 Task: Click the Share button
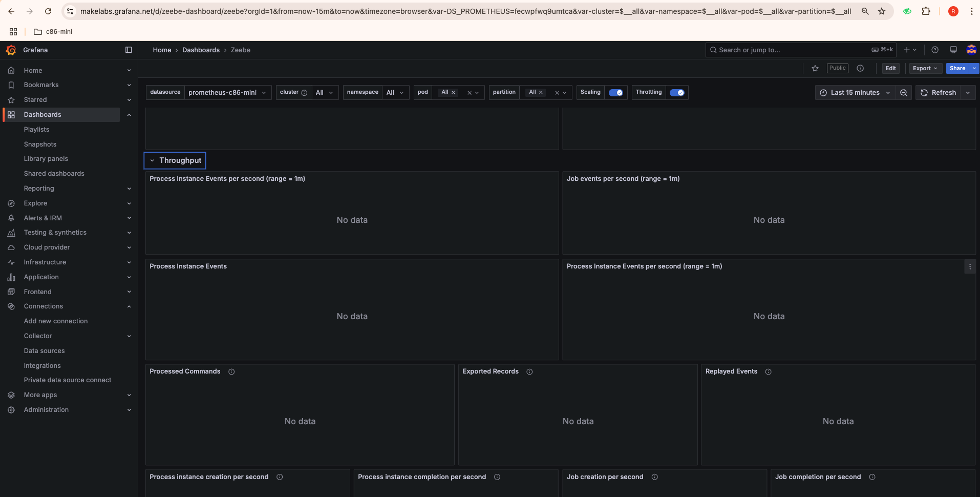[x=957, y=68]
